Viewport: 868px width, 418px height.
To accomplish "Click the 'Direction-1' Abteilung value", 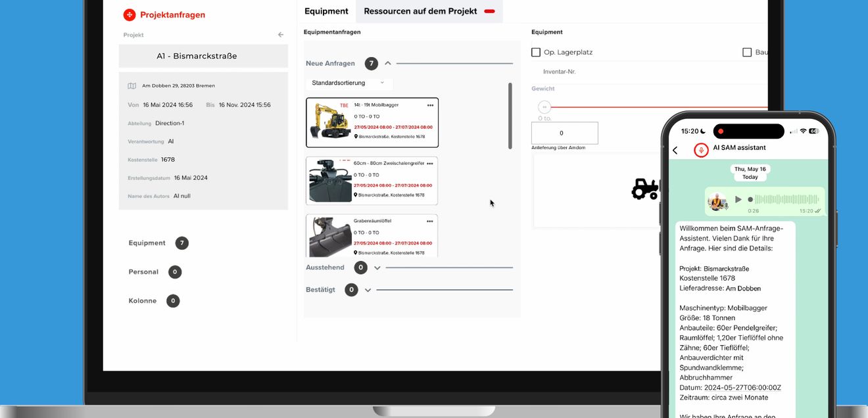I will (x=170, y=124).
